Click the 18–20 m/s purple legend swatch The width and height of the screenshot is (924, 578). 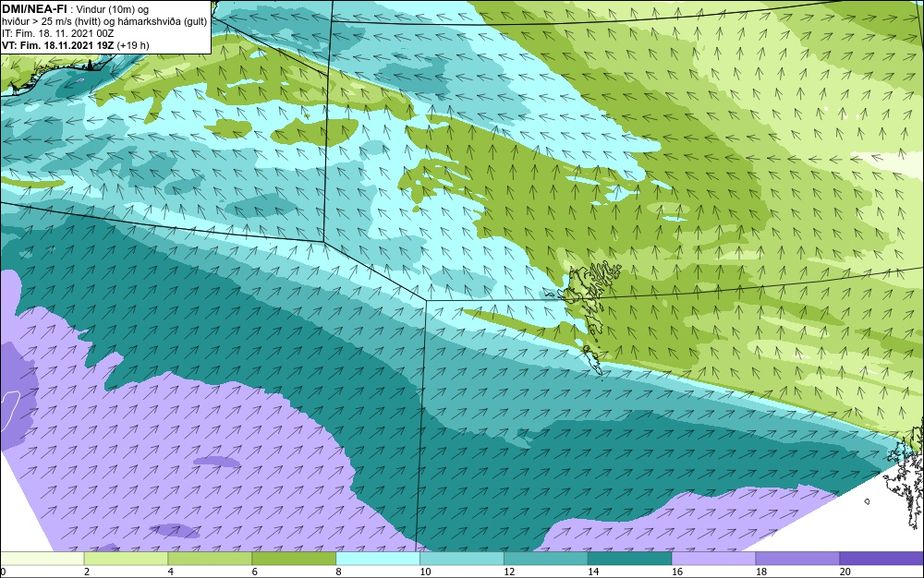tap(798, 558)
